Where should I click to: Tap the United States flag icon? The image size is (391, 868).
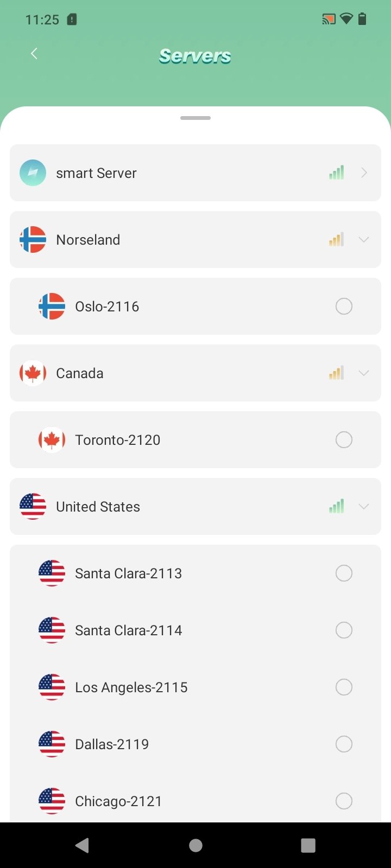tap(33, 507)
